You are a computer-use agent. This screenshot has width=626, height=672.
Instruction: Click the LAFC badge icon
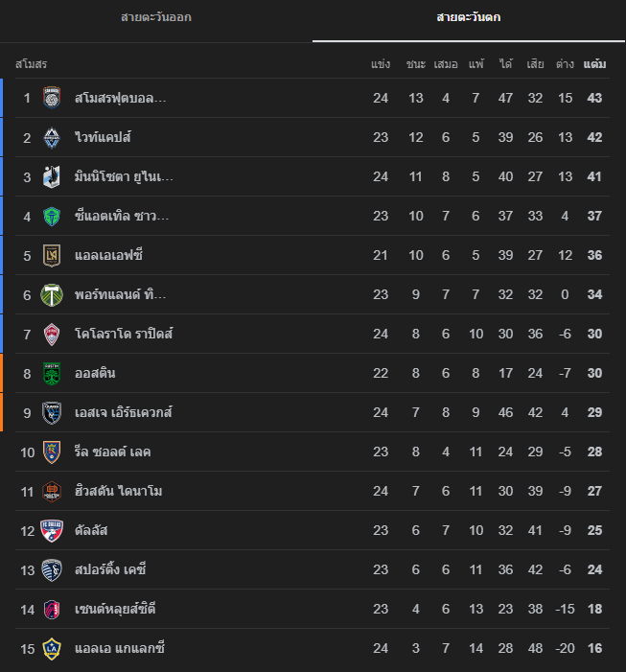coord(52,255)
